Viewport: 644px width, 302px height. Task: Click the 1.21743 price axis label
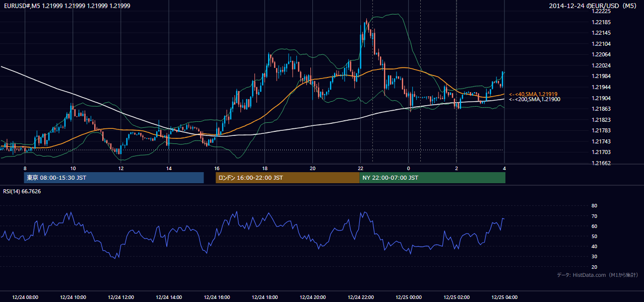600,141
